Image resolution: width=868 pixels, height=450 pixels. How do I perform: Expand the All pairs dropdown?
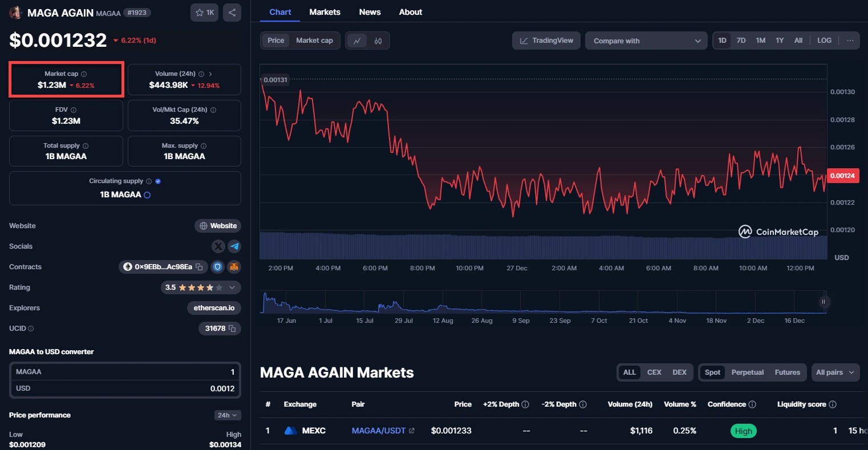pyautogui.click(x=835, y=372)
